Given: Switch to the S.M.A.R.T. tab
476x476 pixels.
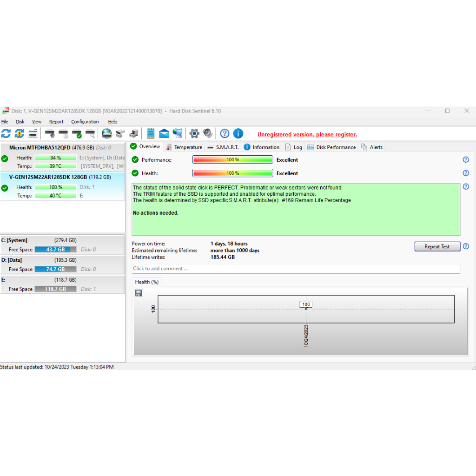Looking at the screenshot, I should point(223,147).
